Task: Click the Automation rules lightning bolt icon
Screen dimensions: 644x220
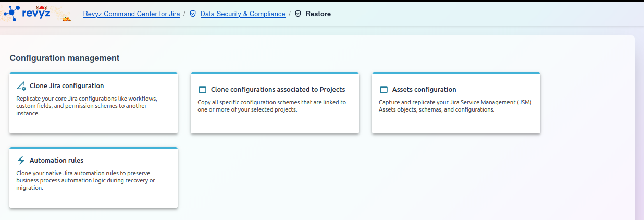Action: click(21, 161)
